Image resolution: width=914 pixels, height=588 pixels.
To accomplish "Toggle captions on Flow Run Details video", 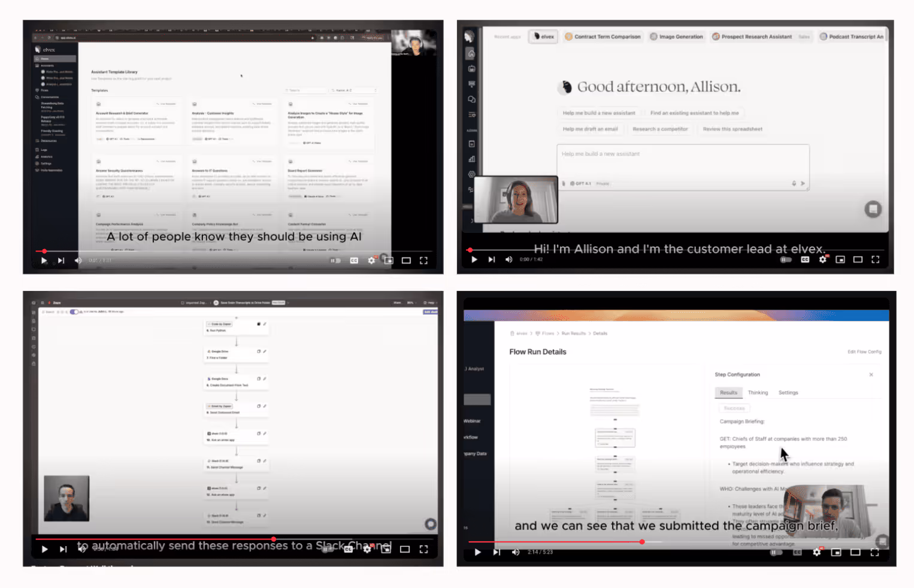I will 797,552.
